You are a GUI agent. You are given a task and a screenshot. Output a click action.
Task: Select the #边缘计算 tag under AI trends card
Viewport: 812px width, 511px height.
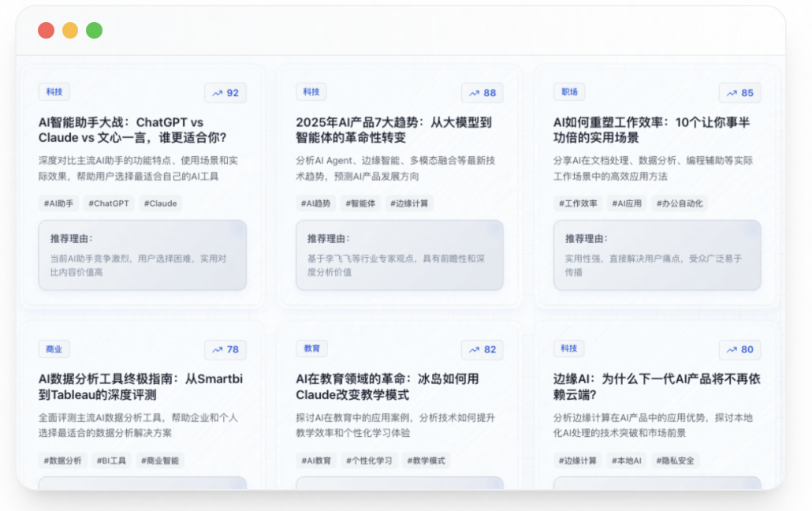(409, 203)
